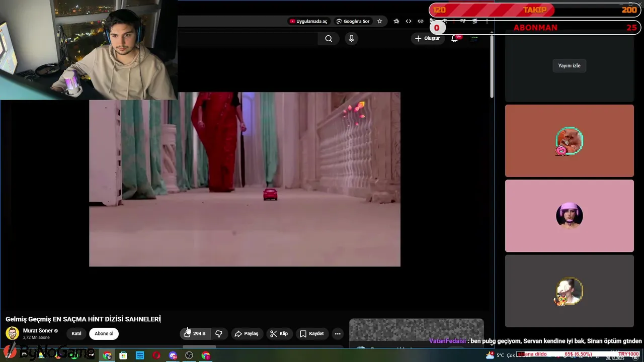Share the video via Paylaş

247,333
